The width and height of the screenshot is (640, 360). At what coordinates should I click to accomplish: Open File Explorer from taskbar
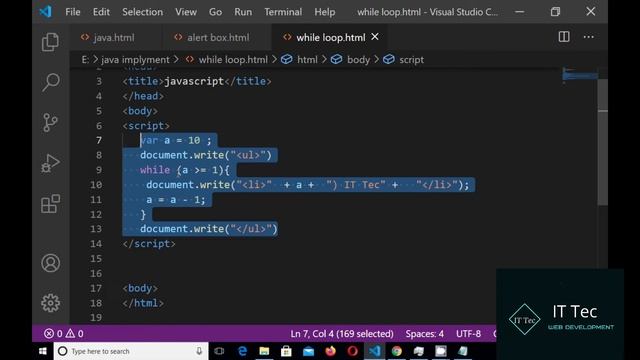264,351
